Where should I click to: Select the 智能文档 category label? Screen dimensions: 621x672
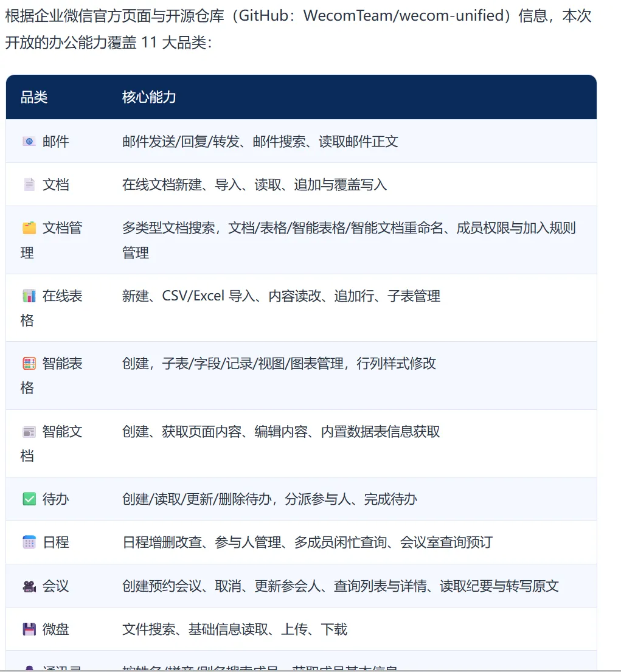(x=52, y=443)
